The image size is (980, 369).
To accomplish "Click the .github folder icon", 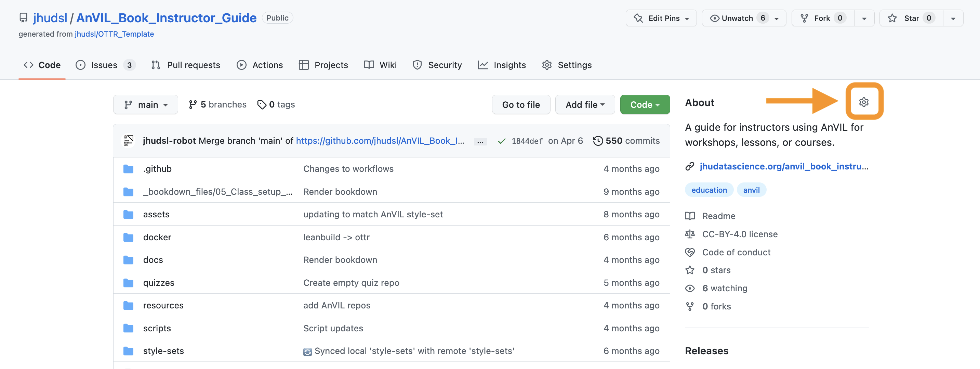I will [129, 169].
